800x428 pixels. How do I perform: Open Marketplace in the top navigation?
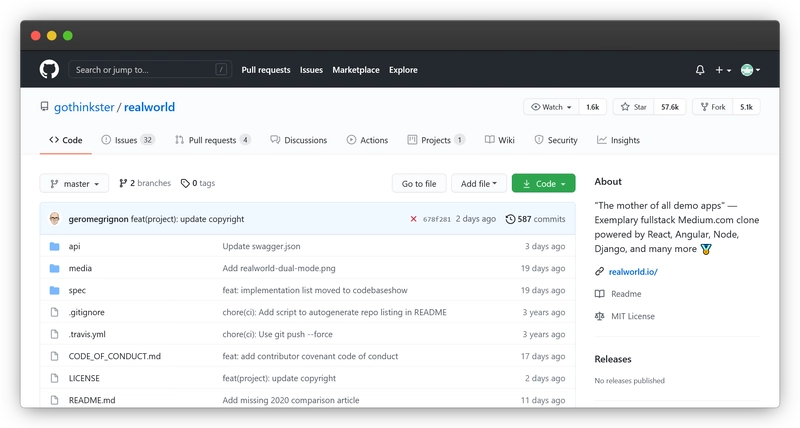click(x=356, y=70)
